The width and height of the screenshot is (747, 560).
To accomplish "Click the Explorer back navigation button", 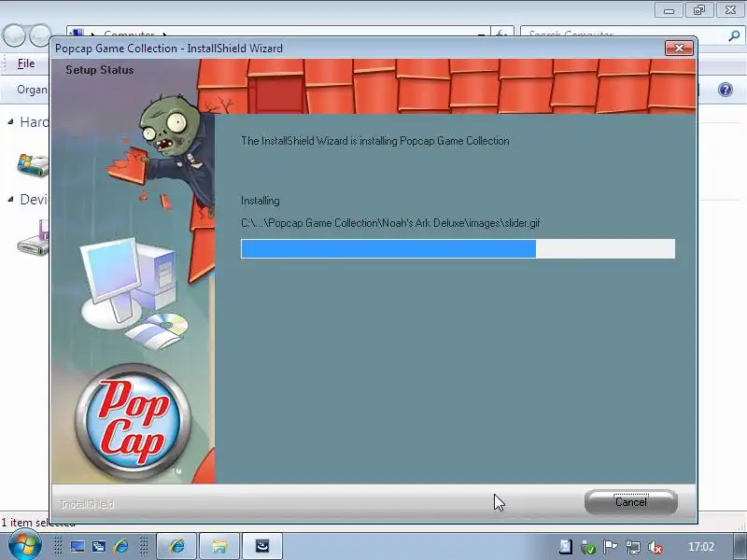I will [13, 35].
